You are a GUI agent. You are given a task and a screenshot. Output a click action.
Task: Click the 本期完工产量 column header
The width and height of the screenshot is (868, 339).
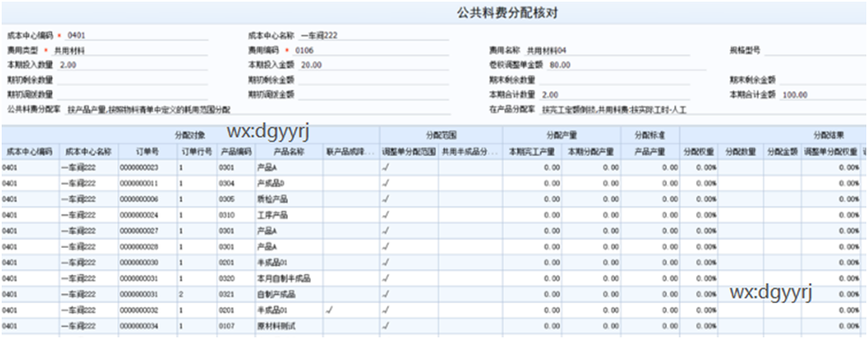532,151
